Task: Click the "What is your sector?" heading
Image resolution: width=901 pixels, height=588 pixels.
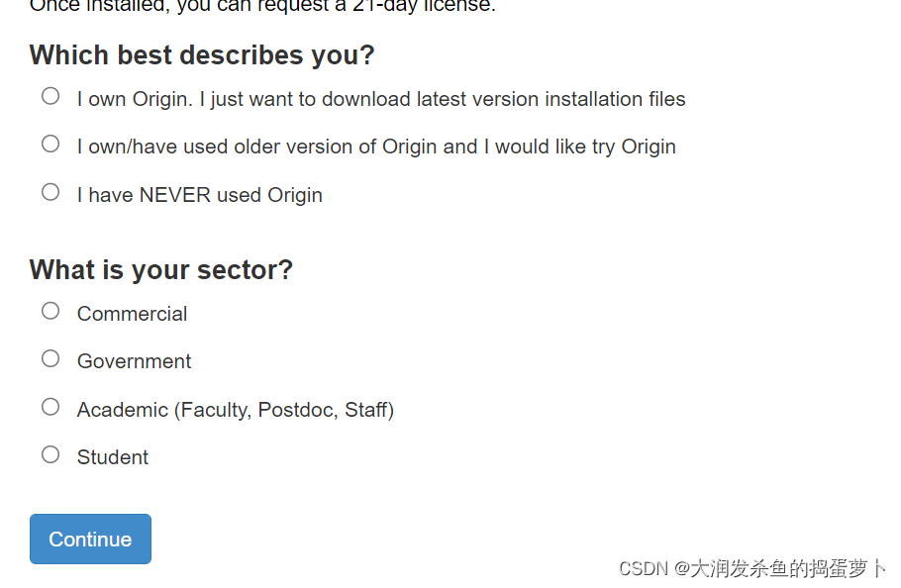Action: pos(161,269)
